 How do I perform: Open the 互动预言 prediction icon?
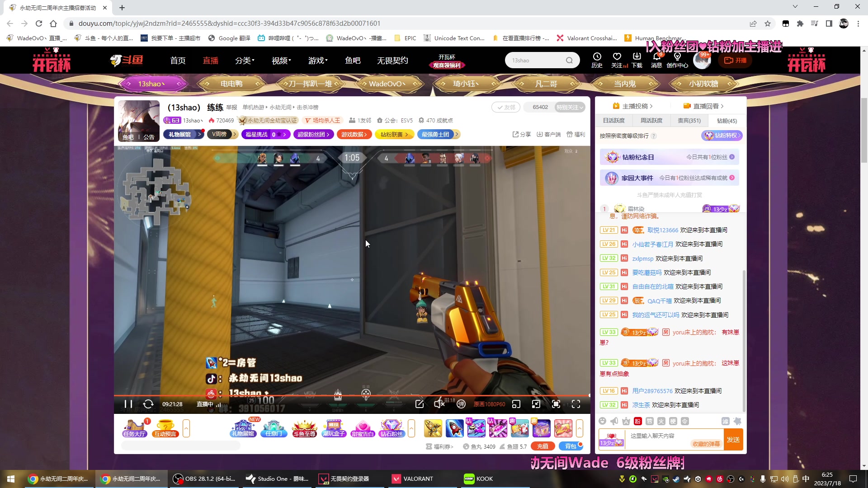[165, 428]
